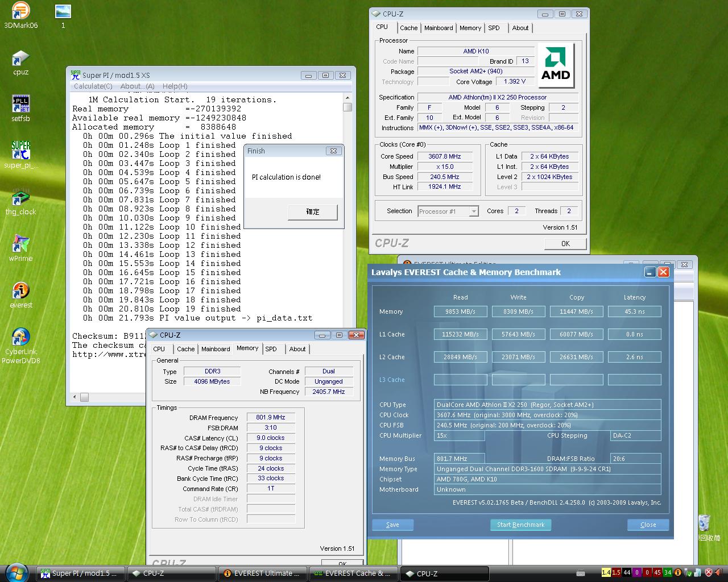Click the Windows Start orb
This screenshot has height=582, width=728.
(x=16, y=572)
